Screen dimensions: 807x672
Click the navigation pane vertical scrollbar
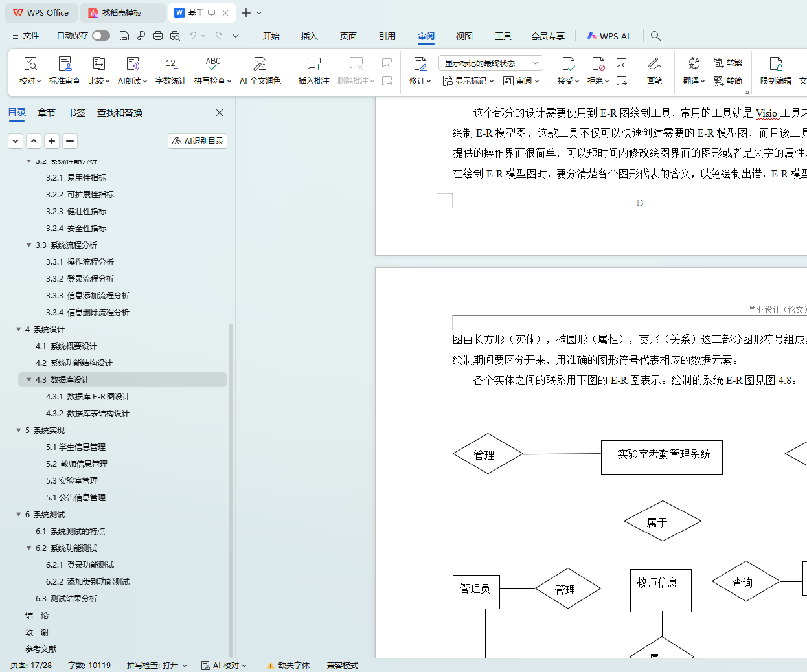tap(231, 401)
